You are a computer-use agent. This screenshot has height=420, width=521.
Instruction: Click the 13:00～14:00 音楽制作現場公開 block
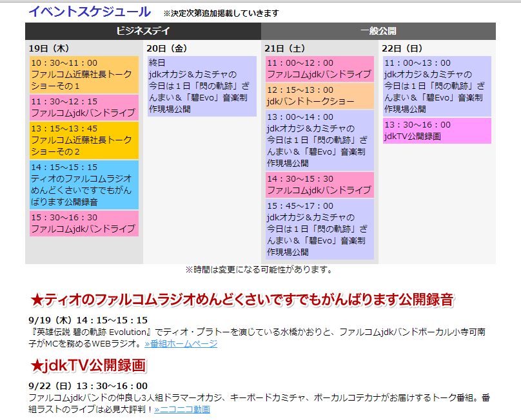pyautogui.click(x=320, y=140)
